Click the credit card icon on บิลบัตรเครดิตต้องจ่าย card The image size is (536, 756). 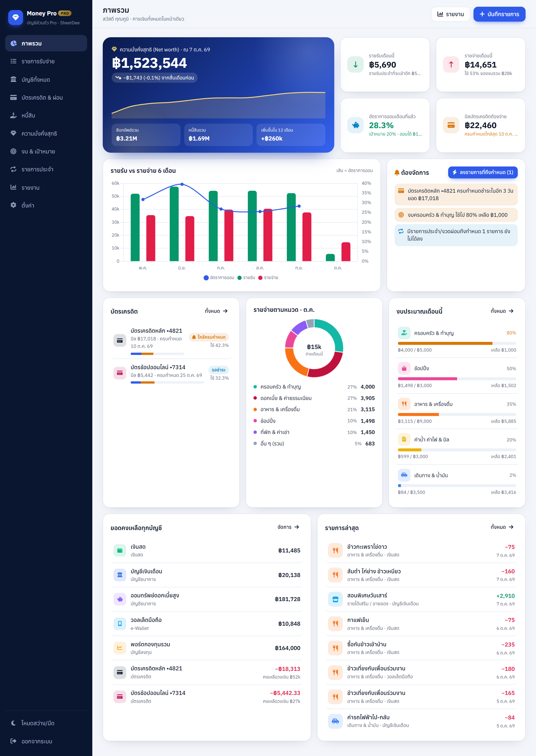click(x=451, y=125)
